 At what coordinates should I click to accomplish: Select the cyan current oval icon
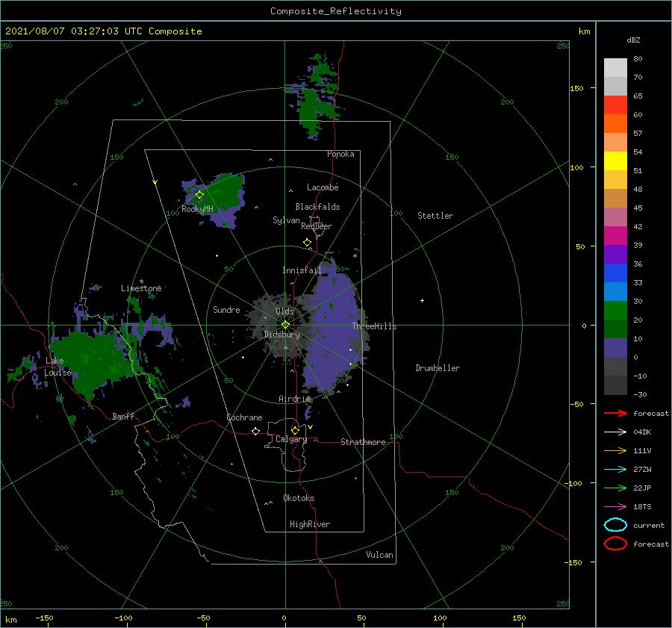(615, 525)
